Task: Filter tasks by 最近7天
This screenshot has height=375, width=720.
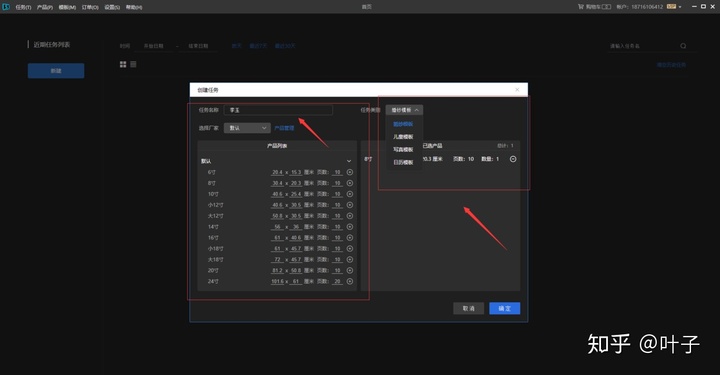Action: click(x=258, y=46)
